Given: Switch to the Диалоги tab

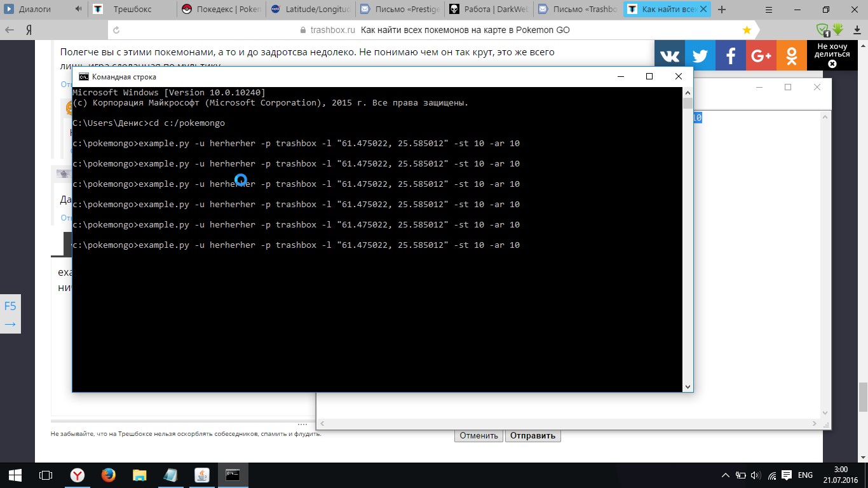Looking at the screenshot, I should point(44,9).
